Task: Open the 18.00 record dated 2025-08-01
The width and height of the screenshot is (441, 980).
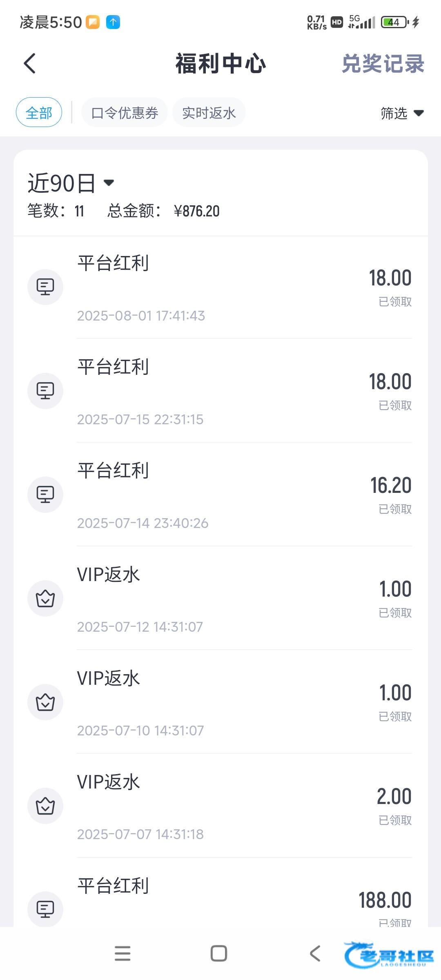Action: pyautogui.click(x=390, y=278)
